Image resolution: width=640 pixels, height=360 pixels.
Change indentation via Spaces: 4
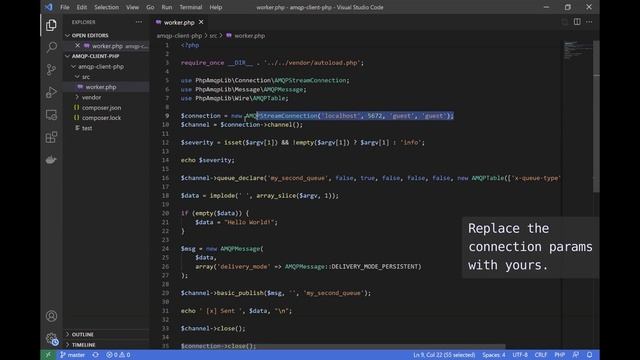tap(493, 355)
